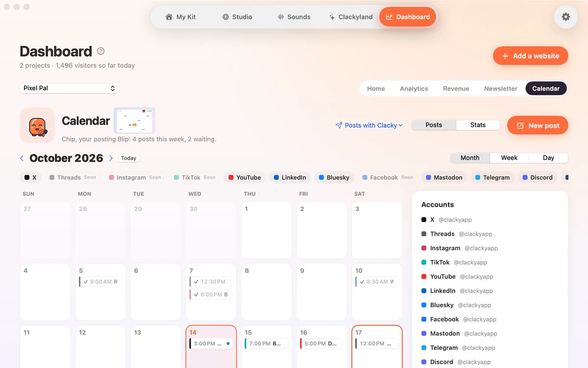Switch to Home section
The image size is (588, 368).
[376, 88]
